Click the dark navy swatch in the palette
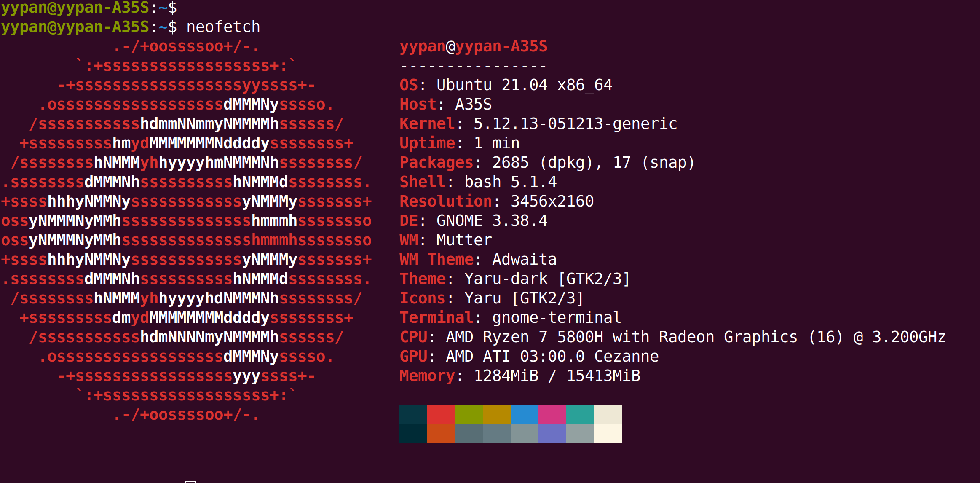The height and width of the screenshot is (483, 980). coord(413,413)
